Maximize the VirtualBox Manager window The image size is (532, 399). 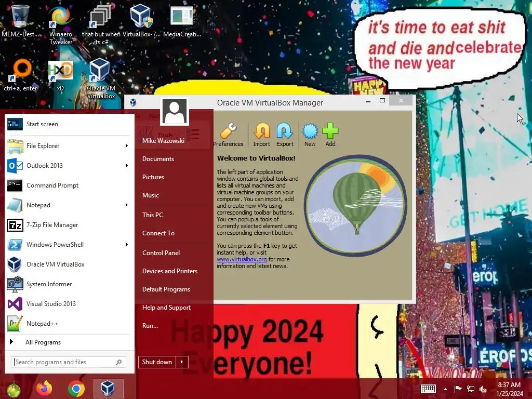click(x=382, y=101)
